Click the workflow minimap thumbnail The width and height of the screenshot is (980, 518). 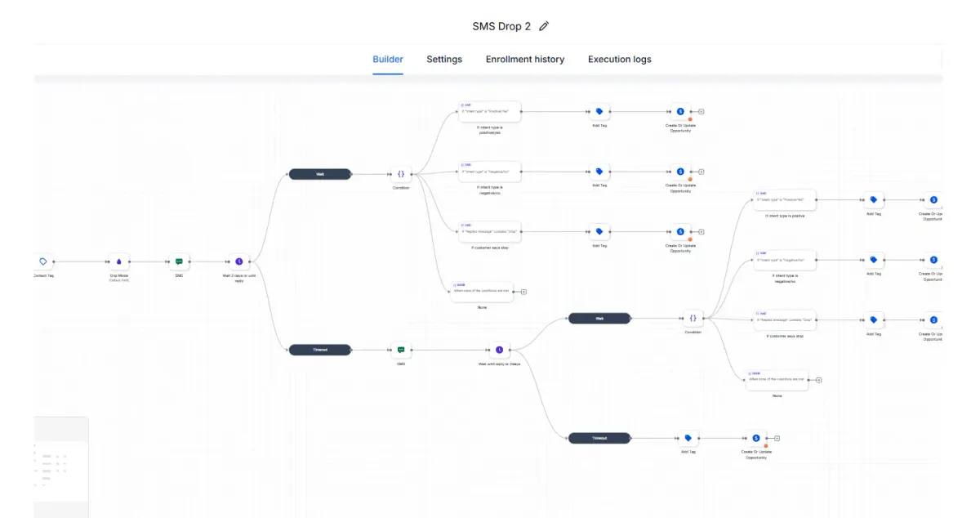tap(61, 467)
